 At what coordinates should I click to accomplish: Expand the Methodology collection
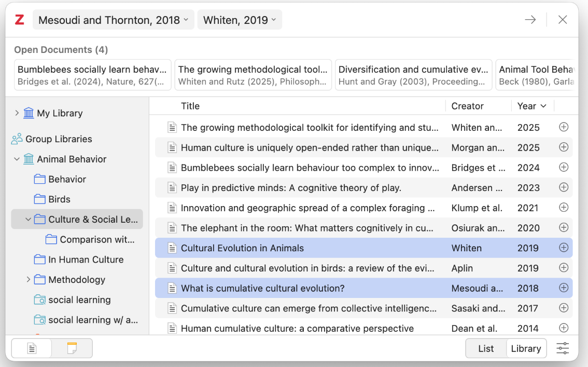coord(28,280)
